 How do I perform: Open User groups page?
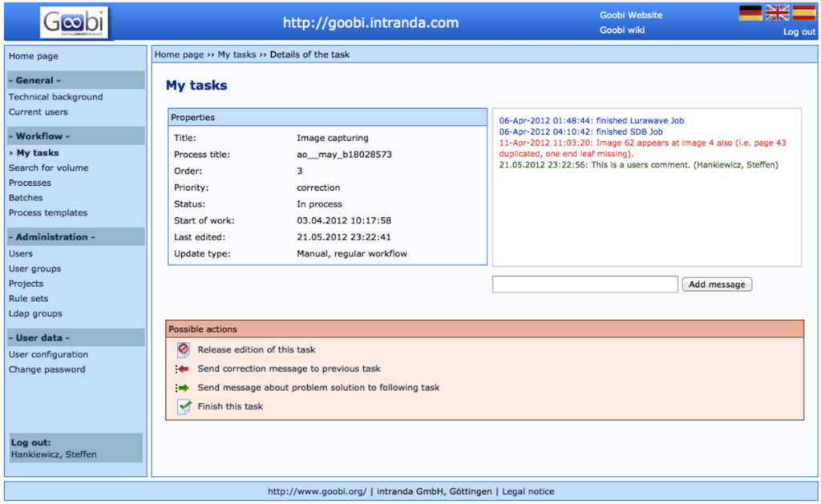(x=34, y=268)
